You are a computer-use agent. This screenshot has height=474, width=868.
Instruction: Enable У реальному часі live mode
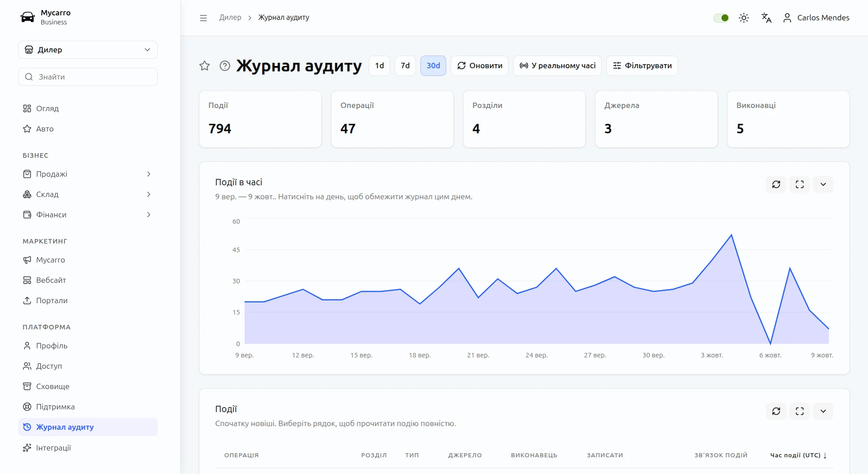(557, 66)
